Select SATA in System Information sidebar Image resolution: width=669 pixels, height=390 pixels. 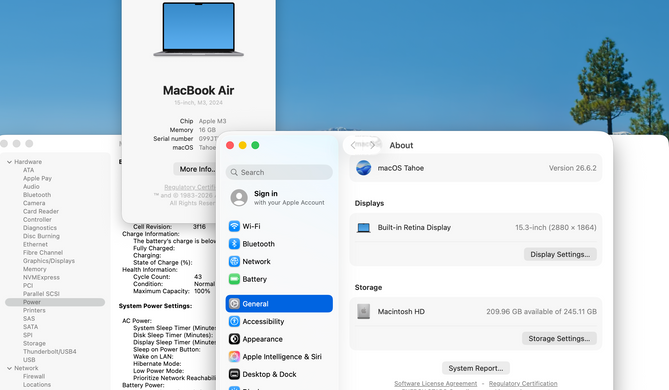pos(30,327)
